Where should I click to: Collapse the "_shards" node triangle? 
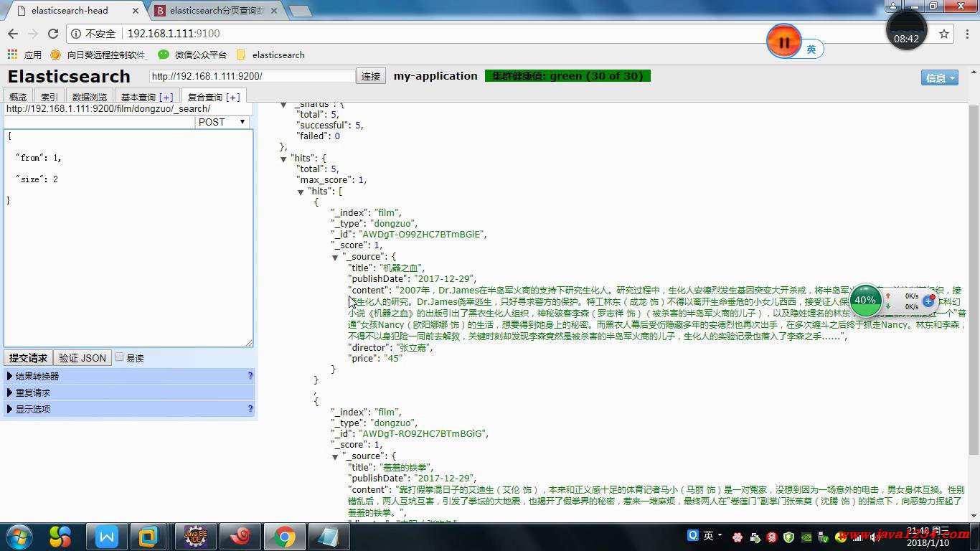(x=283, y=105)
